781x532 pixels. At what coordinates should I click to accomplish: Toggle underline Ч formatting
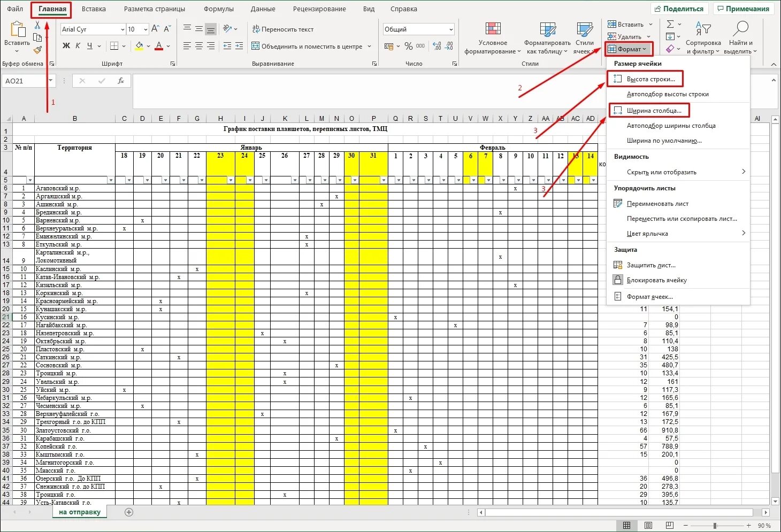click(x=90, y=46)
